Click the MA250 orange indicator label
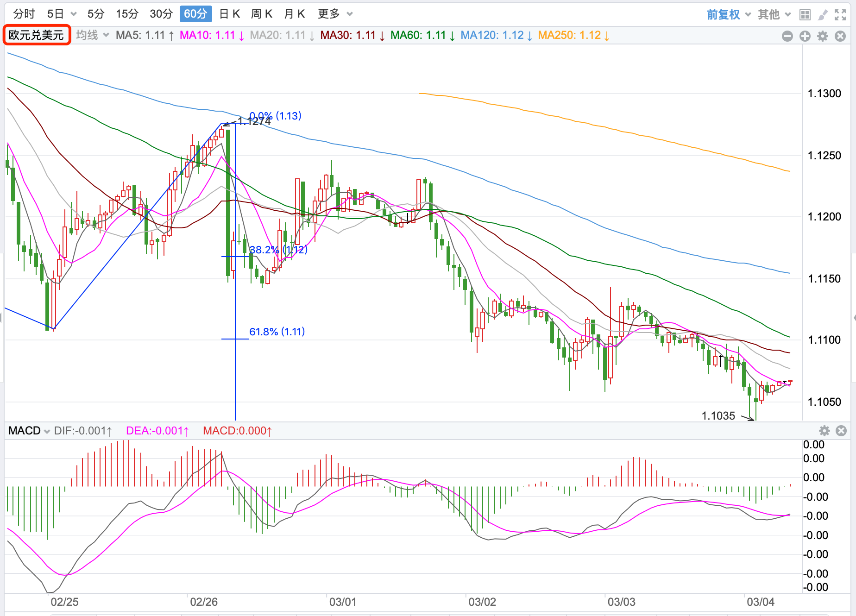The height and width of the screenshot is (616, 856). point(574,35)
